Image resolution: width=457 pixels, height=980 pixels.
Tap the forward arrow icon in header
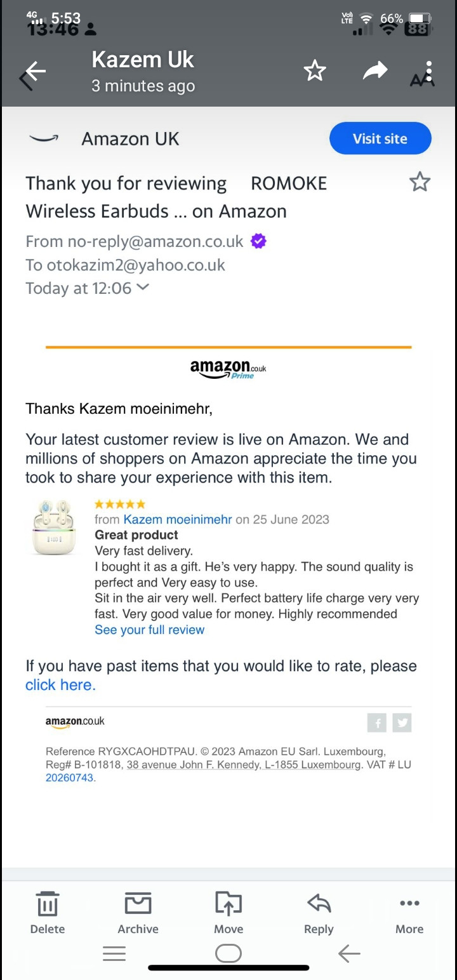click(374, 71)
